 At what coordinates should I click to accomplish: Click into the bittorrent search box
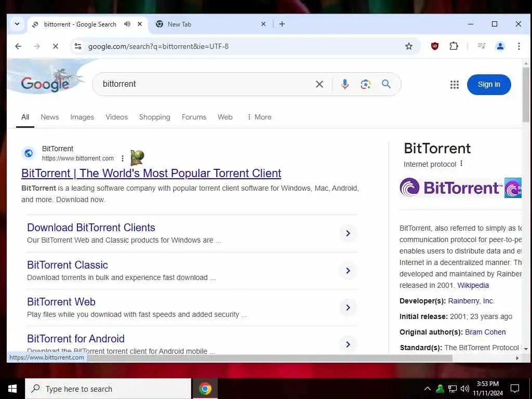pyautogui.click(x=204, y=84)
